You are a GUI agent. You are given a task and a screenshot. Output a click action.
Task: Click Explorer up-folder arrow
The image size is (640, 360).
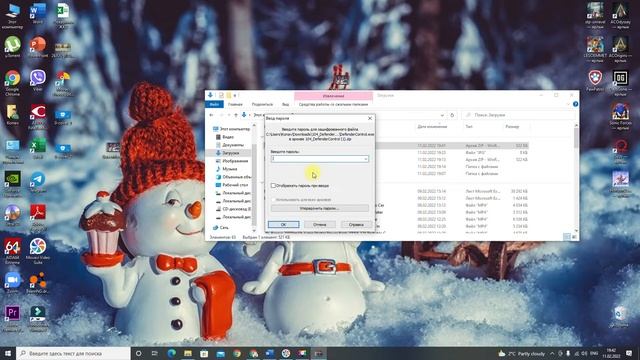pyautogui.click(x=236, y=115)
